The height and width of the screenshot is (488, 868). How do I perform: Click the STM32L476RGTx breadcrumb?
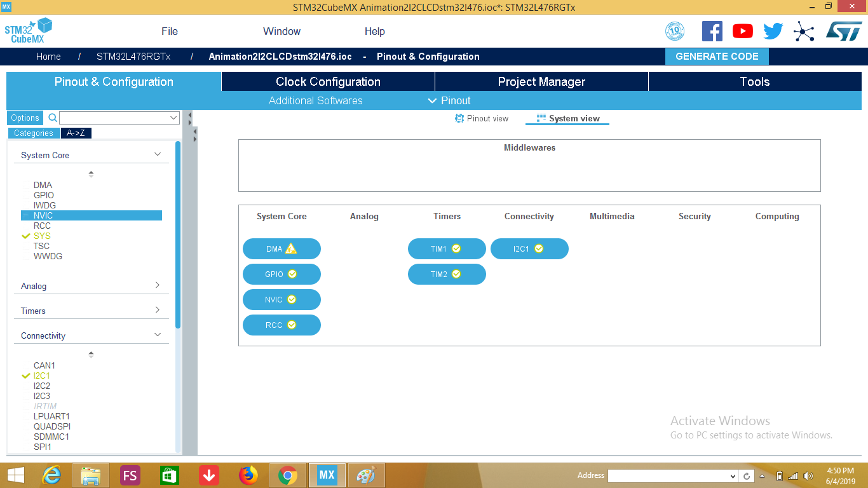point(133,57)
